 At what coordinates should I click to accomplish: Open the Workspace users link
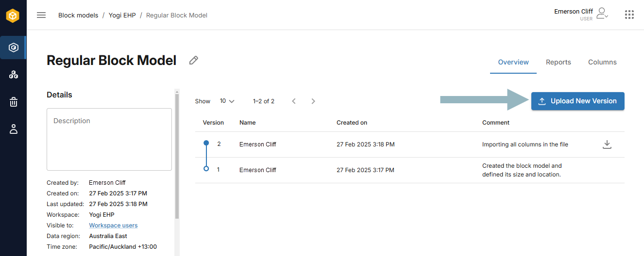click(113, 225)
